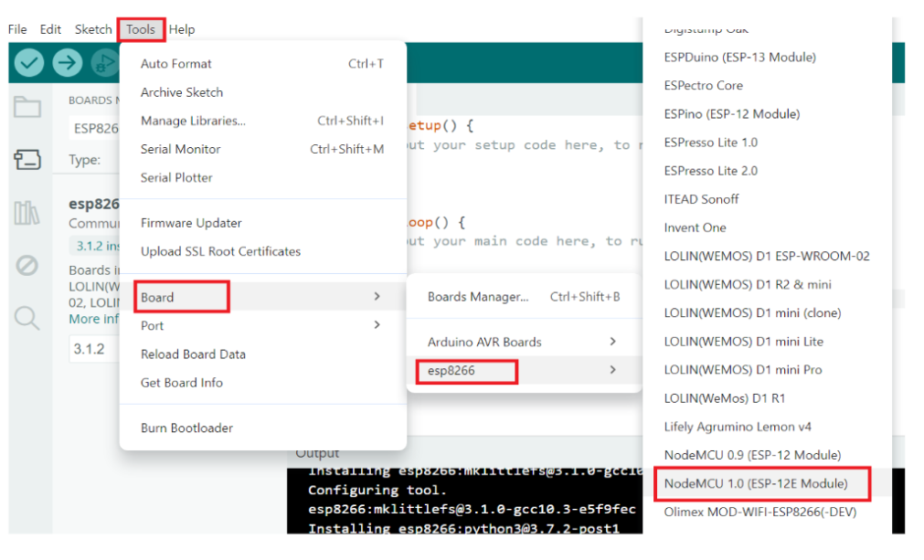Open Serial Plotter from the menu
The image size is (924, 560).
[263, 177]
